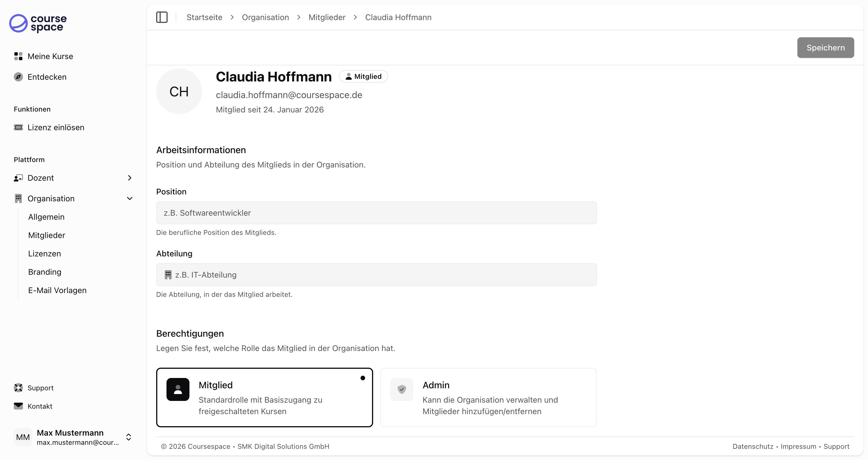Click the Position input field
The width and height of the screenshot is (868, 460).
coord(376,213)
